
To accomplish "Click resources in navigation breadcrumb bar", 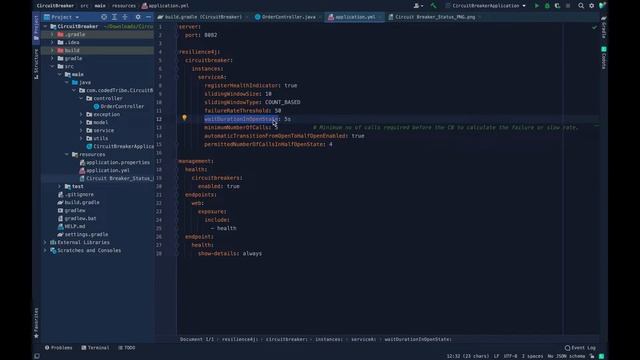I will coord(124,6).
